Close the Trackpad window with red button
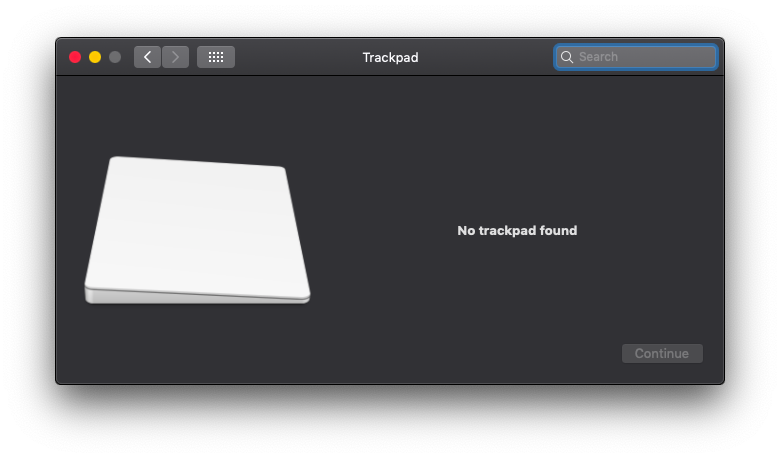The height and width of the screenshot is (458, 780). point(75,57)
